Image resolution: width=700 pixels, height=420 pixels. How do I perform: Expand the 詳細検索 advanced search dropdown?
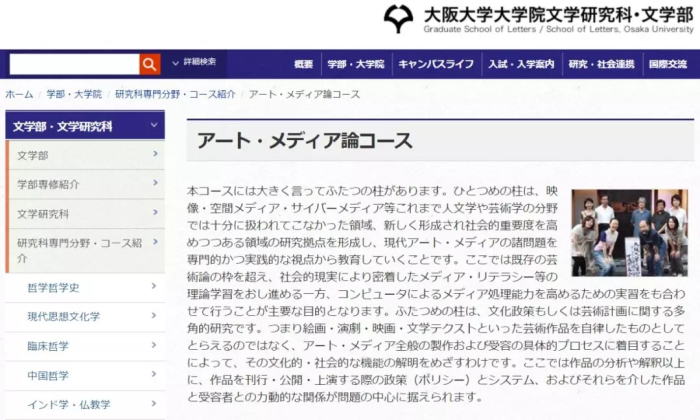point(194,63)
